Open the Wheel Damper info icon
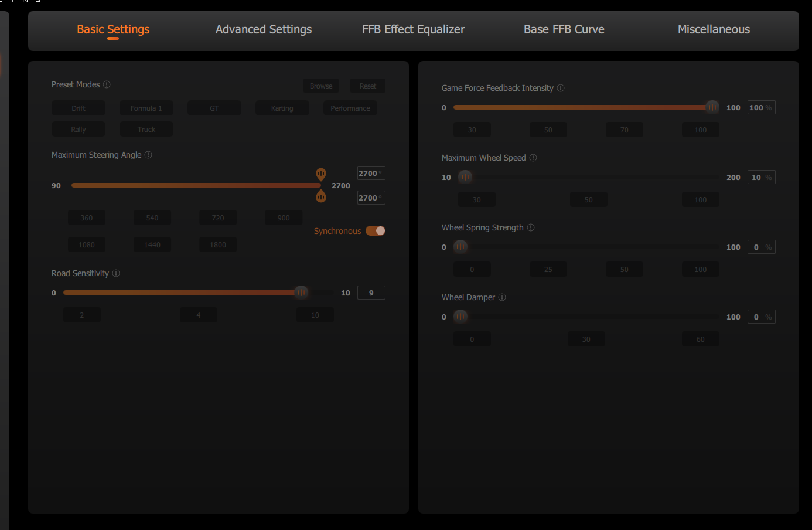The image size is (812, 530). point(502,297)
